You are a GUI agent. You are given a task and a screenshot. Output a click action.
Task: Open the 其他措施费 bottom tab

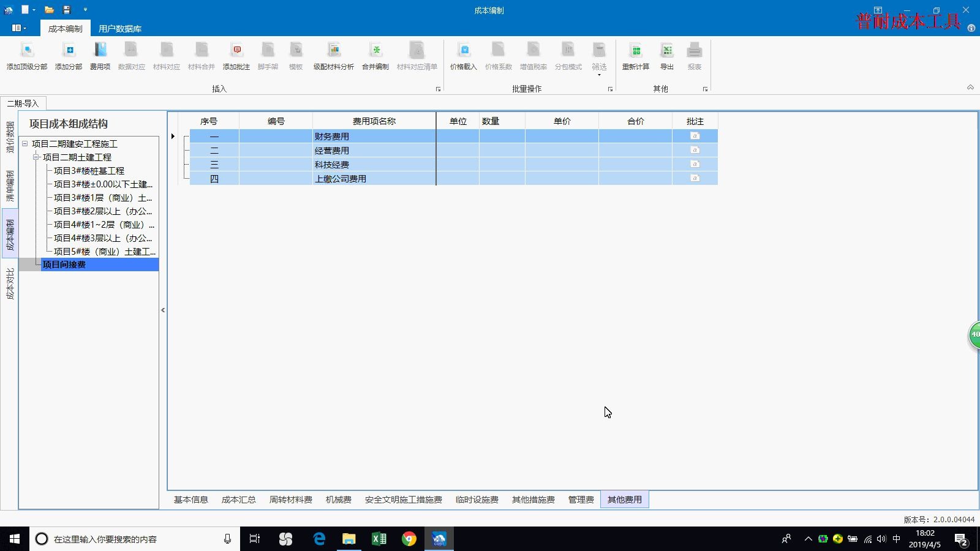click(533, 500)
